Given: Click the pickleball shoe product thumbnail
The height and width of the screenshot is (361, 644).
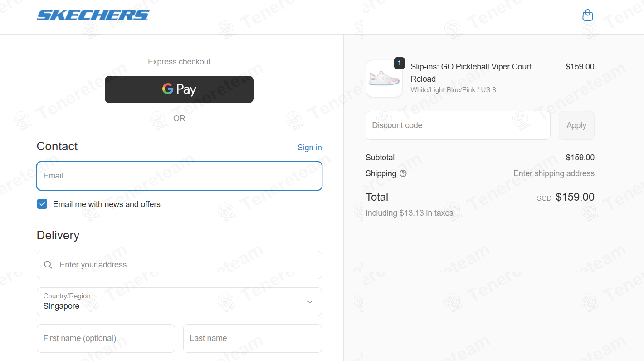Looking at the screenshot, I should 384,79.
